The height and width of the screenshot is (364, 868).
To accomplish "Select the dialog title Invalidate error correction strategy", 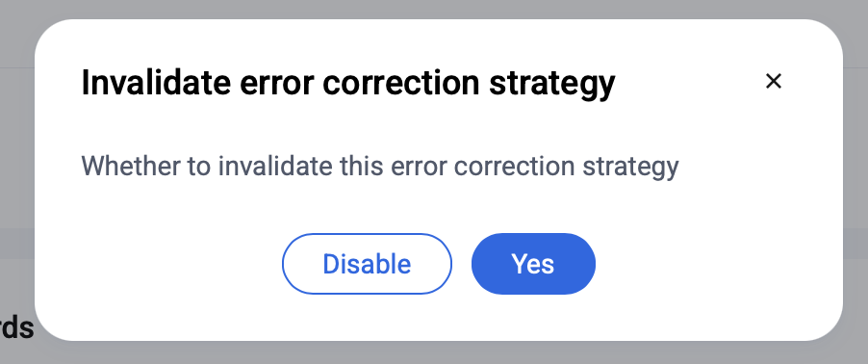I will coord(348,83).
